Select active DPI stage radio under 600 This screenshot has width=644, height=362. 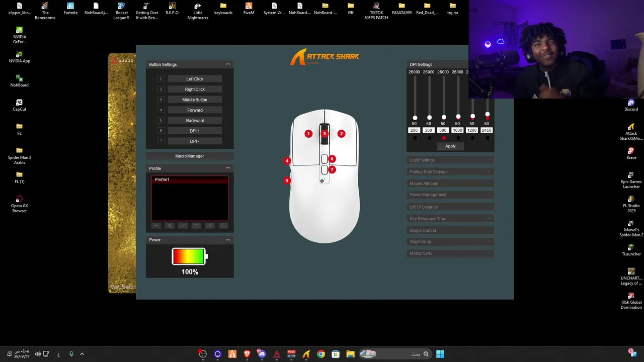(x=443, y=138)
